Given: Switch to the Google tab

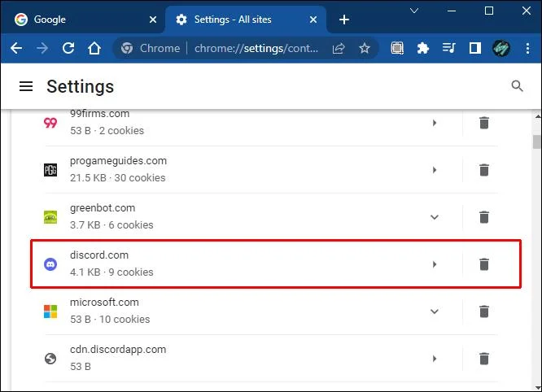Looking at the screenshot, I should pos(82,20).
